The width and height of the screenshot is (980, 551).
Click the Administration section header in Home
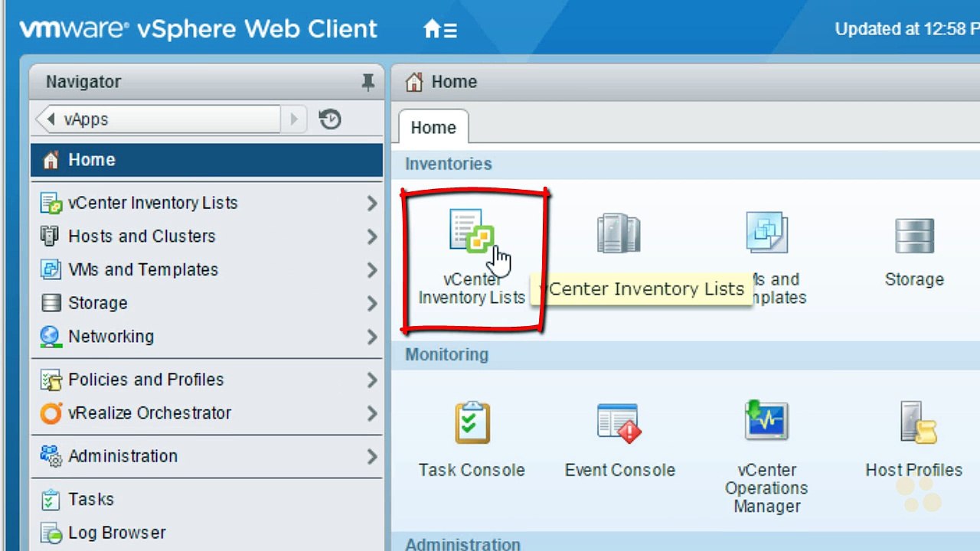(x=462, y=544)
